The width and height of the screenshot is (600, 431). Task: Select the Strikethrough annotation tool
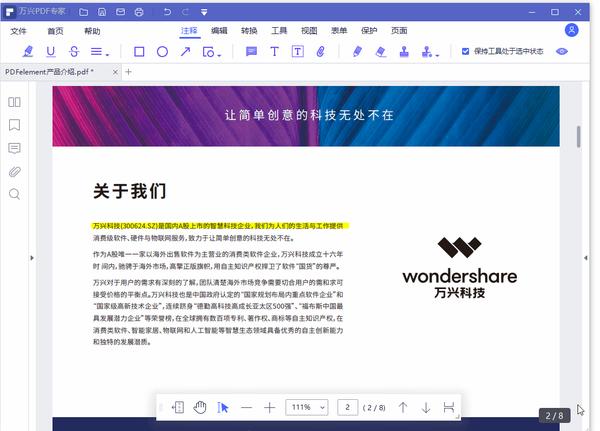74,51
